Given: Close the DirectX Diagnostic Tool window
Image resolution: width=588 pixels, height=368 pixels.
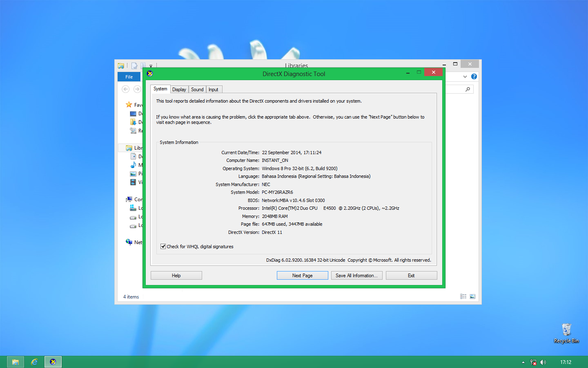Looking at the screenshot, I should [x=434, y=72].
